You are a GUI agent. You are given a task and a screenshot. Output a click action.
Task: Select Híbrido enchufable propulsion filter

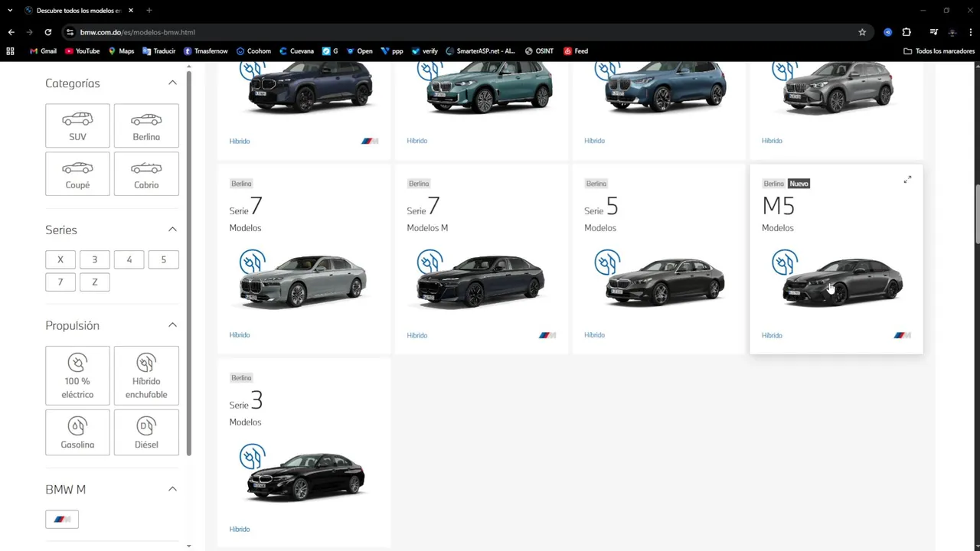point(146,375)
